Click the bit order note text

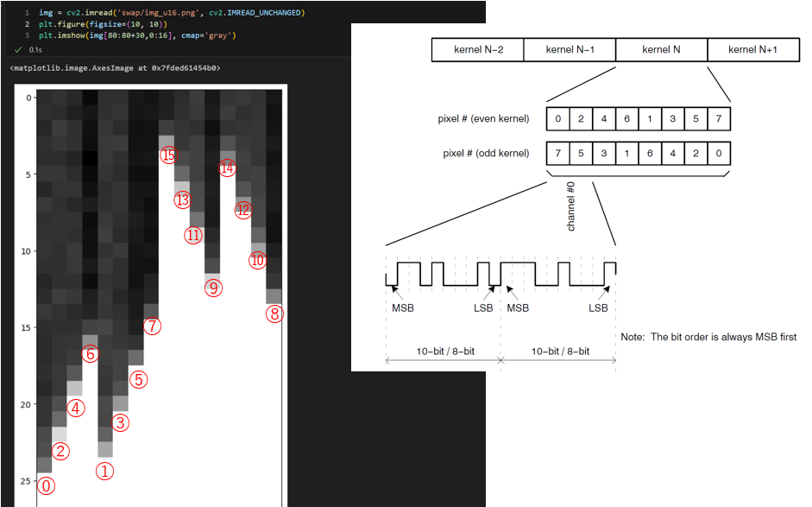click(x=708, y=337)
